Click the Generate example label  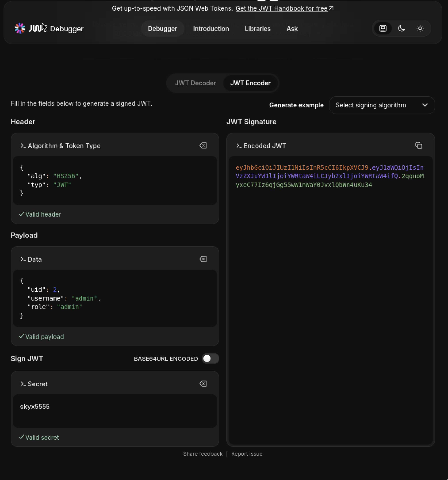click(x=296, y=105)
